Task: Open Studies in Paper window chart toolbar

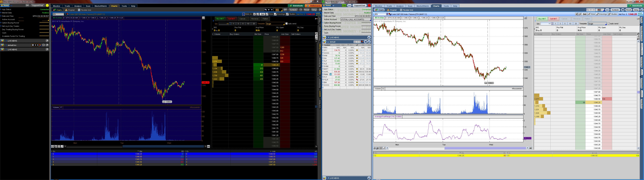Action: (613, 14)
